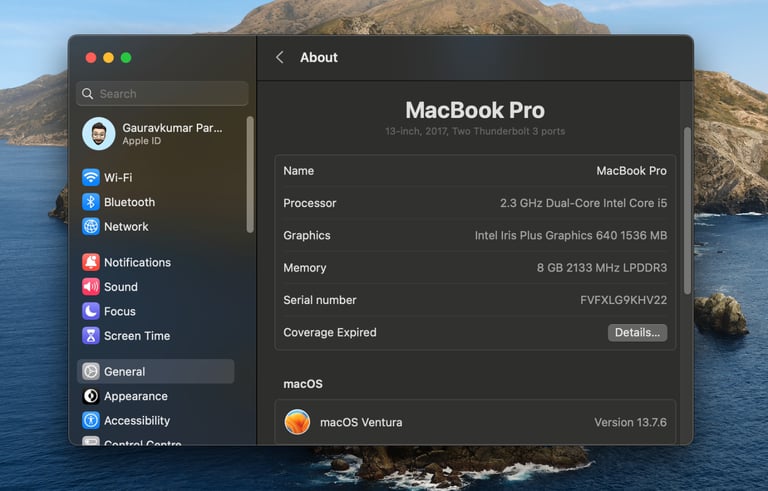The height and width of the screenshot is (491, 768).
Task: Select the Network sidebar label
Action: click(x=126, y=226)
